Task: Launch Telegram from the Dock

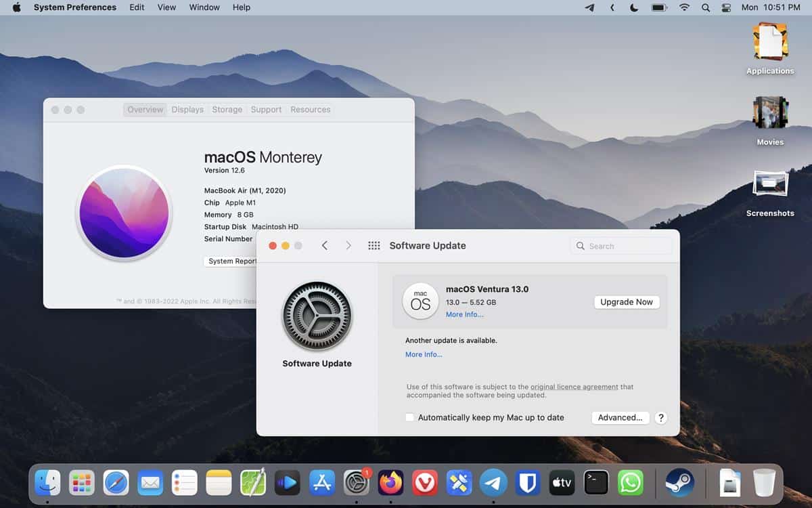Action: (x=493, y=483)
